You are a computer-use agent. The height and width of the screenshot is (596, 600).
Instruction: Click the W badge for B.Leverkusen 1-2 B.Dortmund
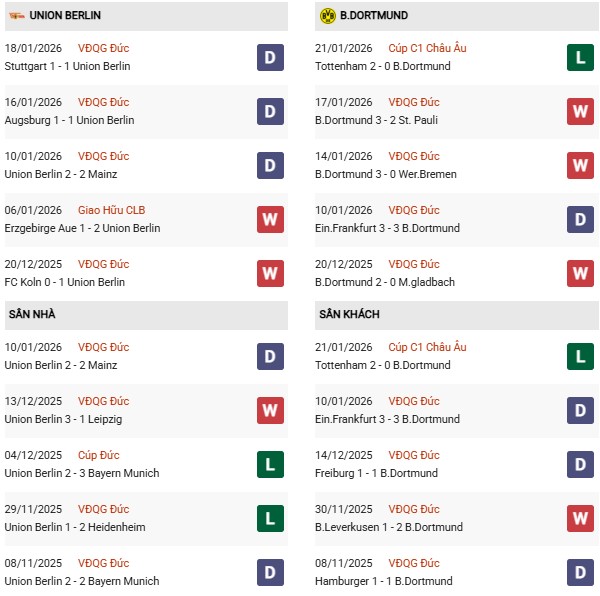pyautogui.click(x=581, y=518)
